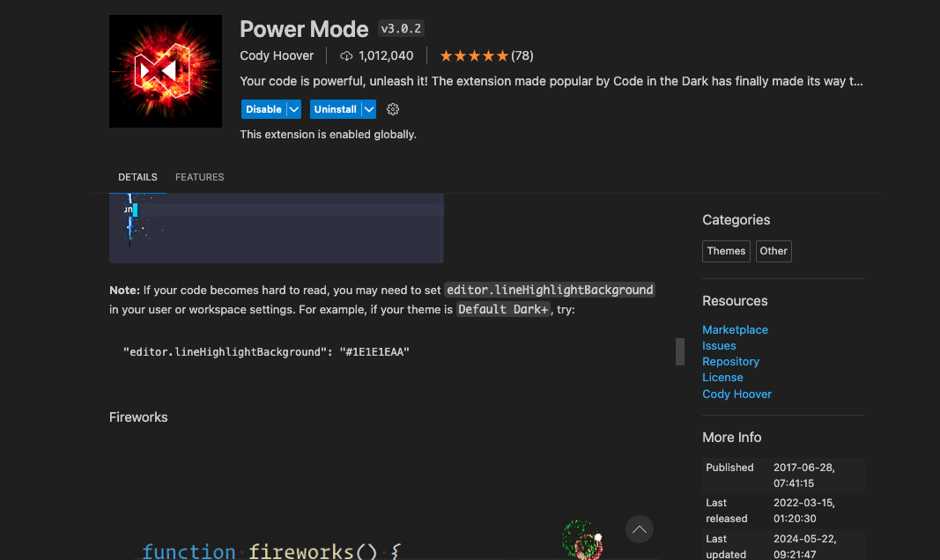Open the Issues link
Image resolution: width=940 pixels, height=560 pixels.
[719, 345]
